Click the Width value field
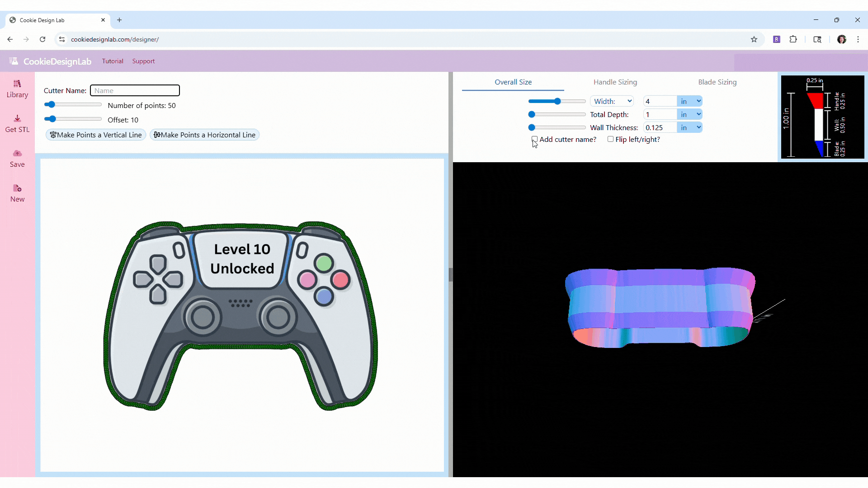 660,101
